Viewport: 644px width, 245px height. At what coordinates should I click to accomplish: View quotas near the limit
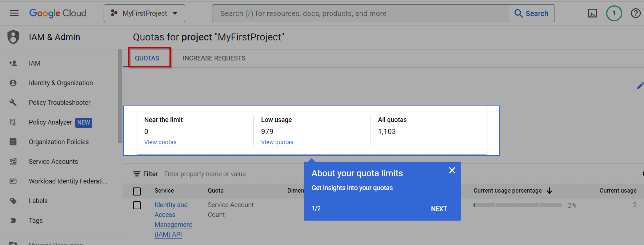coord(160,142)
